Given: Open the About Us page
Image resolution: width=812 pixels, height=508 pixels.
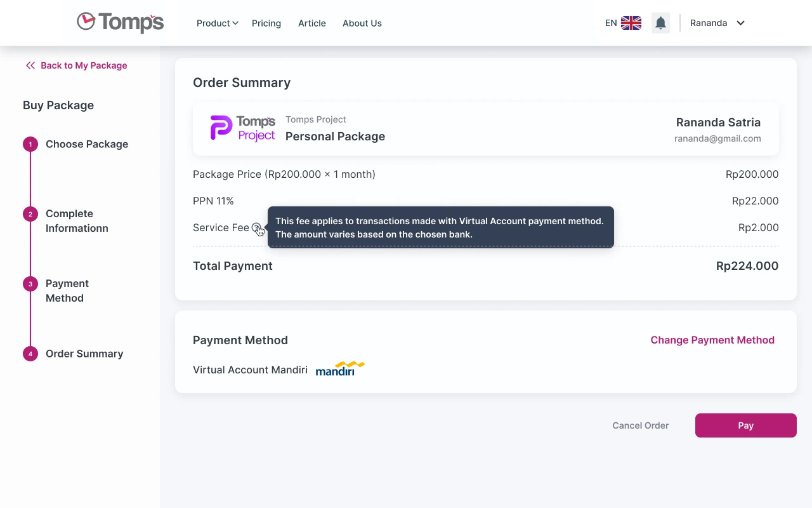Looking at the screenshot, I should pos(362,23).
